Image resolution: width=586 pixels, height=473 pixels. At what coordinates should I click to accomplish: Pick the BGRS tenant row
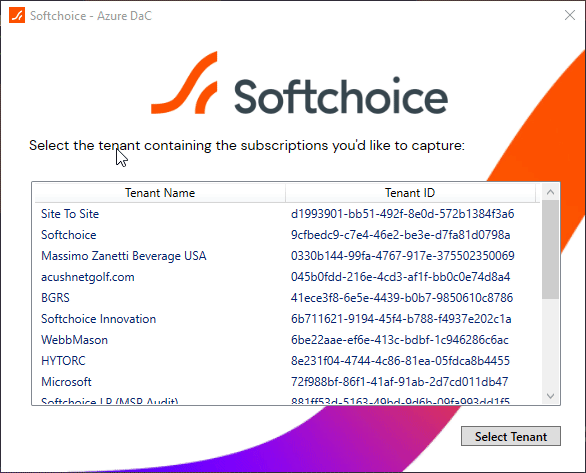pyautogui.click(x=287, y=298)
